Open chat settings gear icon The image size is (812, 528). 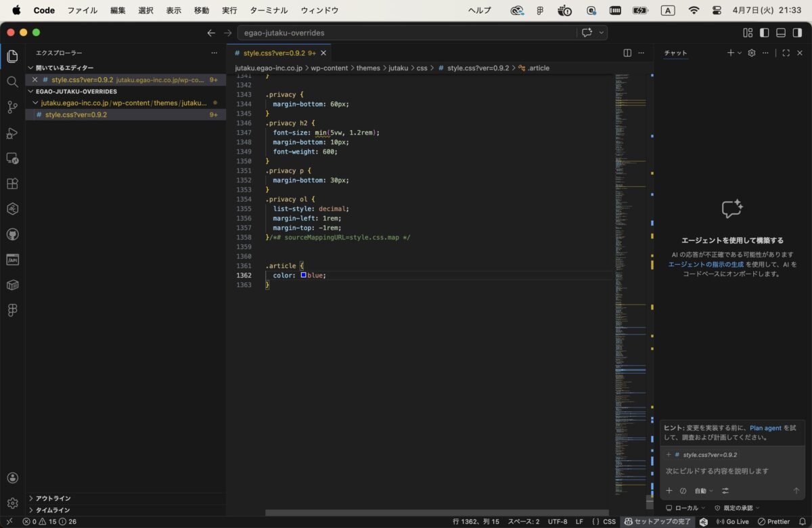751,53
